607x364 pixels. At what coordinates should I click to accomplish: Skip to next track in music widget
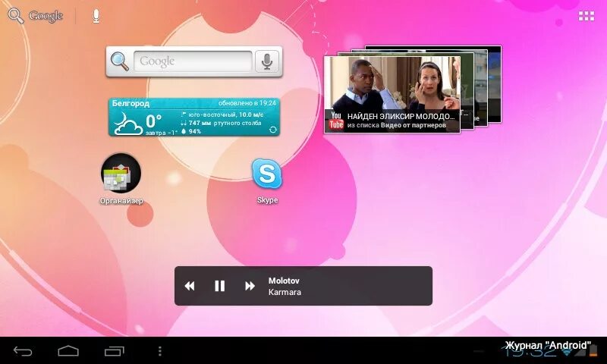point(250,286)
